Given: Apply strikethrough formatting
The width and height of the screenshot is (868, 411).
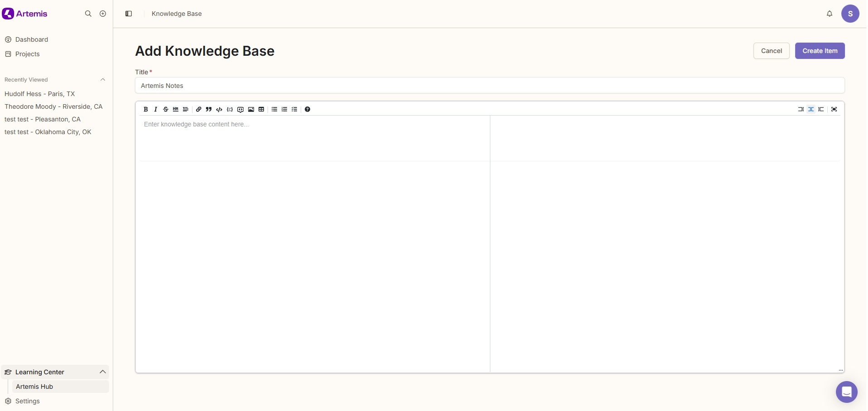Looking at the screenshot, I should 166,109.
